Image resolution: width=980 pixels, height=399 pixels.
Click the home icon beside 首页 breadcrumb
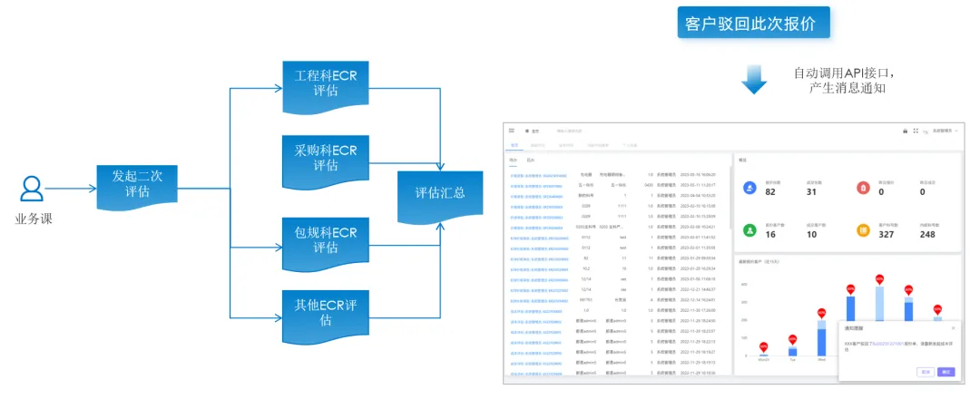(527, 131)
